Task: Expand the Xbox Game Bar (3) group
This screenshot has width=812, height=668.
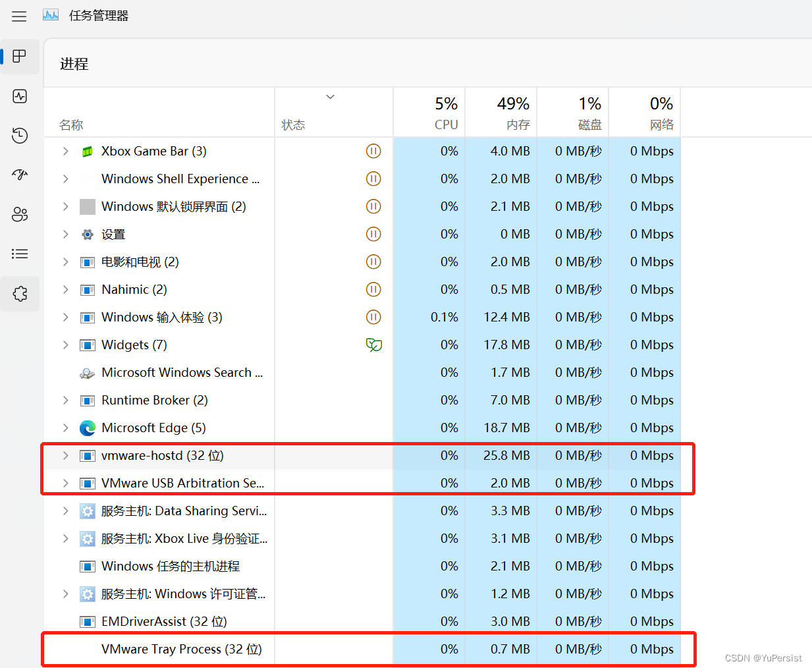Action: [65, 151]
